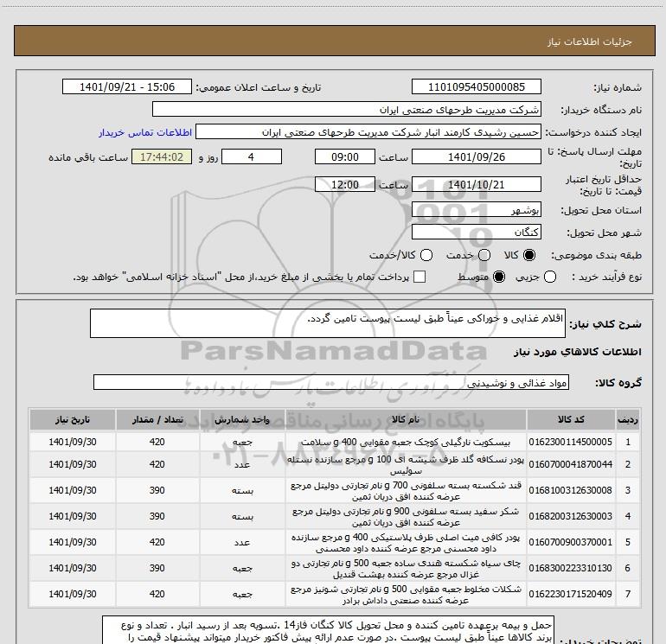
Task: Click unit عدد in row 2
Action: click(x=242, y=464)
